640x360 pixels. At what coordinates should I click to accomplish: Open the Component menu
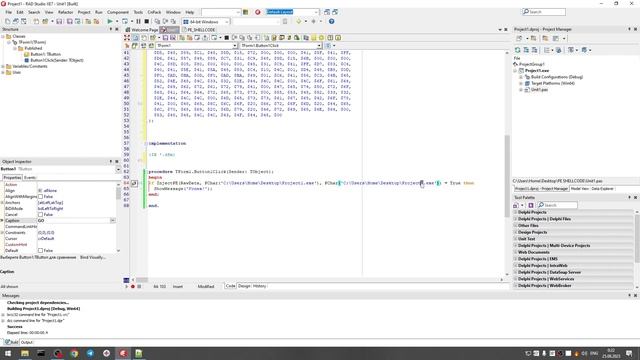coord(118,12)
